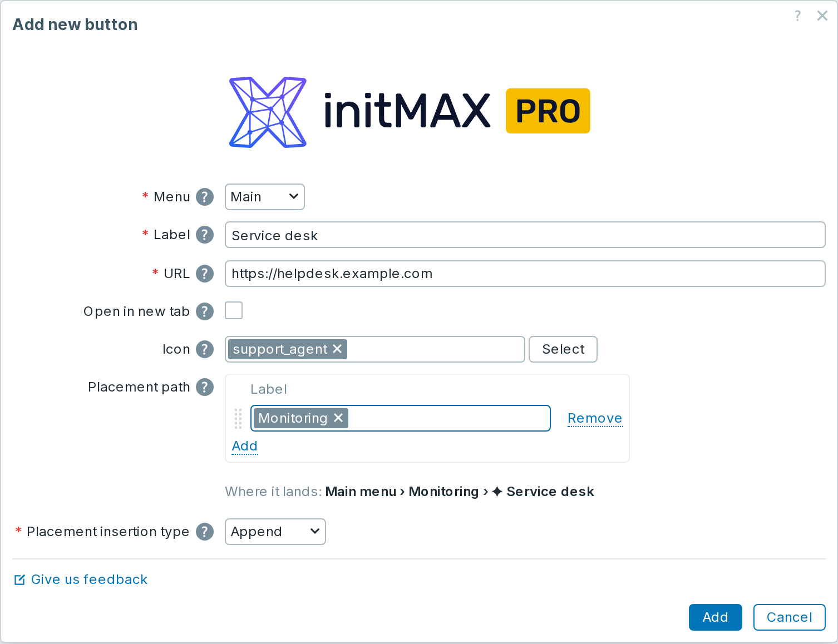Click the Remove link for Monitoring row

pyautogui.click(x=595, y=418)
